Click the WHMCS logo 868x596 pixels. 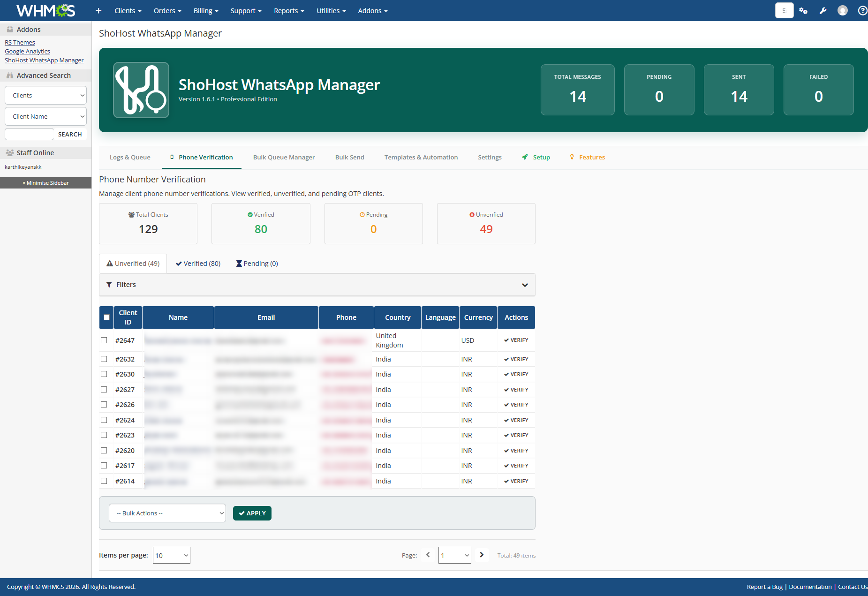(x=45, y=10)
